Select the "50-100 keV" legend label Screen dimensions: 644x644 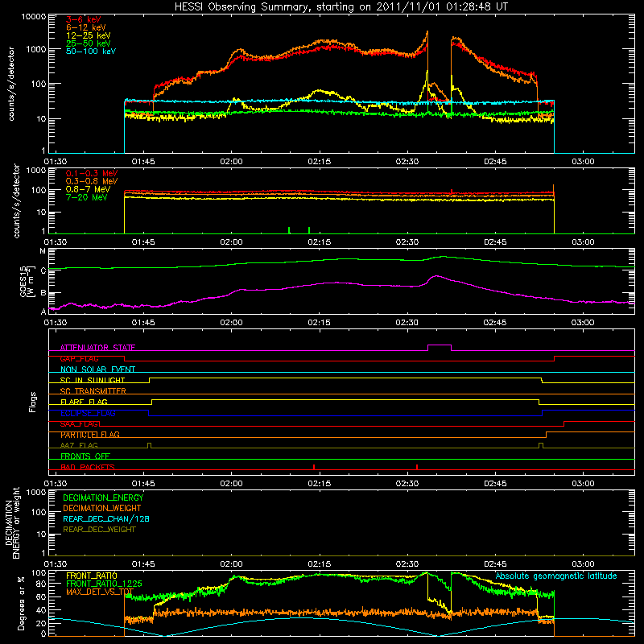pyautogui.click(x=91, y=52)
